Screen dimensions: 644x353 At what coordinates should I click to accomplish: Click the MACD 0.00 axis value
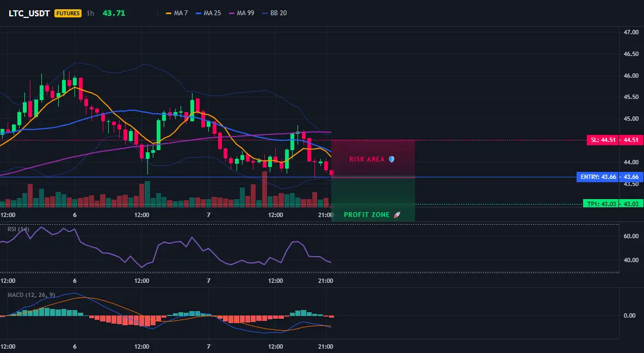tap(630, 315)
